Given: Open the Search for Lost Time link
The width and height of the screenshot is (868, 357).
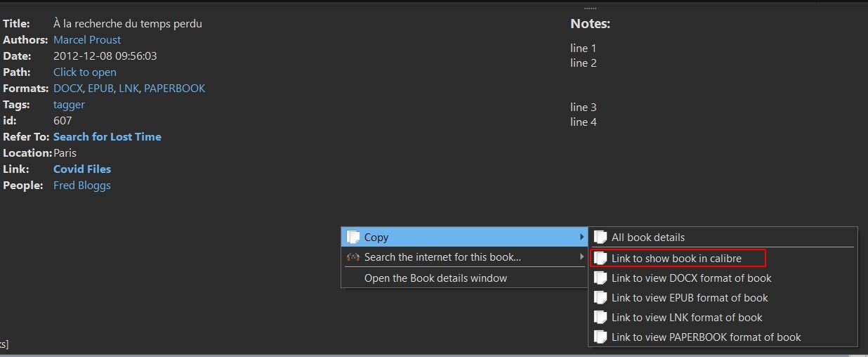Looking at the screenshot, I should (x=107, y=137).
